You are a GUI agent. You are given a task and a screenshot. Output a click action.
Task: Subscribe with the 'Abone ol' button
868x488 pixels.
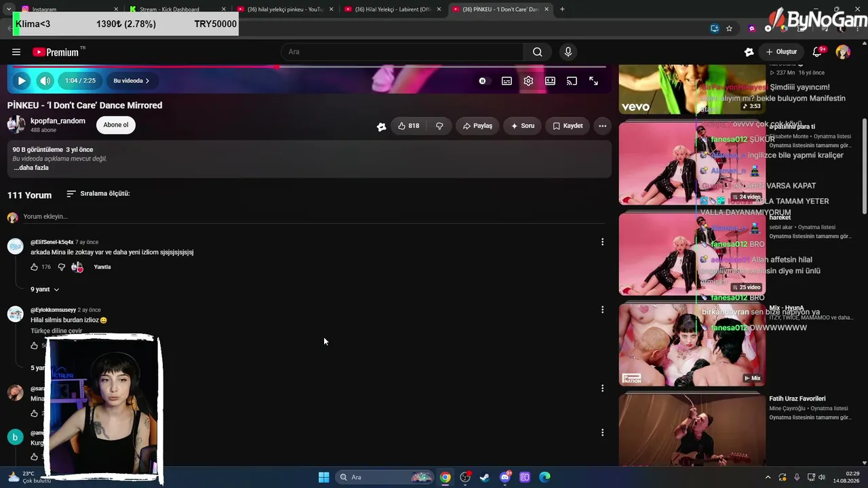tap(116, 125)
